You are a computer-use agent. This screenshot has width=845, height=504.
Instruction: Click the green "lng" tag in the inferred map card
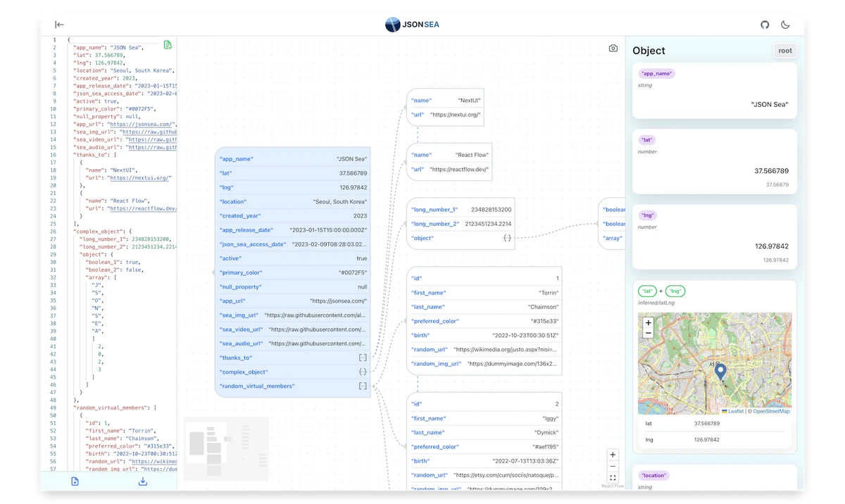[676, 291]
